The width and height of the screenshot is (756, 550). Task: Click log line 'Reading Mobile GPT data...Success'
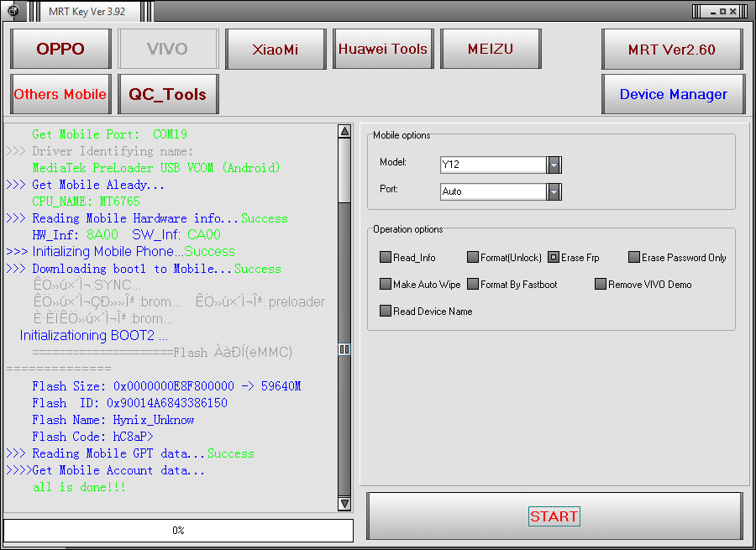pyautogui.click(x=130, y=453)
